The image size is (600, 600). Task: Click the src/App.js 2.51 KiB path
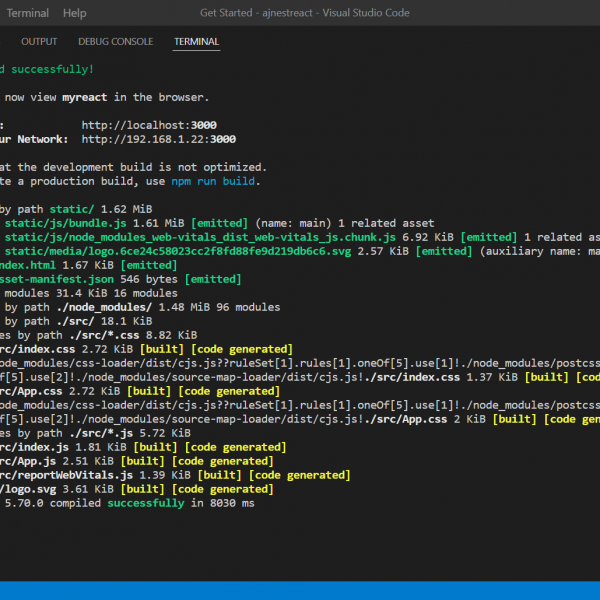coord(30,461)
